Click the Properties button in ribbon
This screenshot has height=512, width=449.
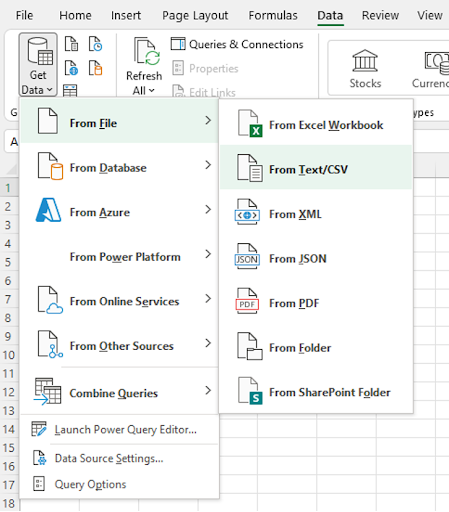pyautogui.click(x=205, y=68)
